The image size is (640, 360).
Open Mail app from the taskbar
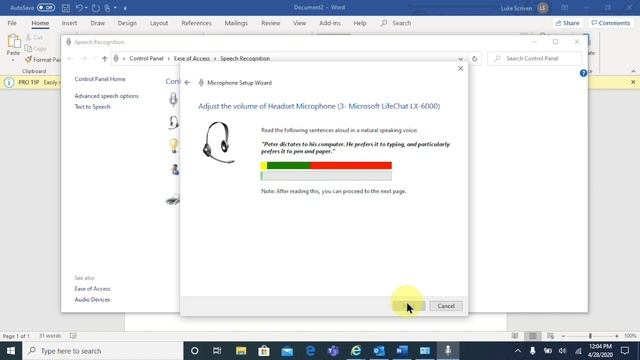[x=287, y=351]
